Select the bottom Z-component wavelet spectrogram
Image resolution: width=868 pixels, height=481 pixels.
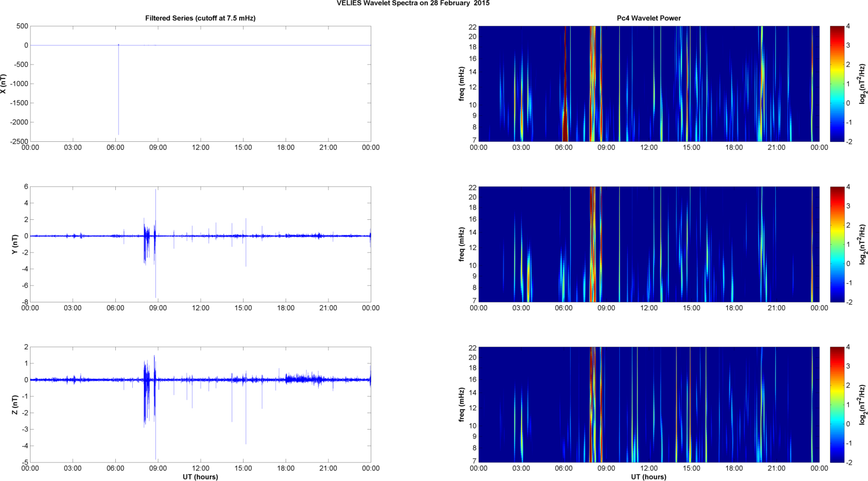coord(648,405)
